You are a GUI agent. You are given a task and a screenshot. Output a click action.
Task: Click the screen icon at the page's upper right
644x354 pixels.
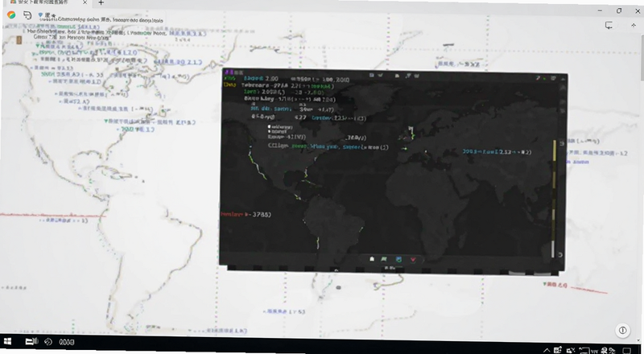click(x=609, y=26)
